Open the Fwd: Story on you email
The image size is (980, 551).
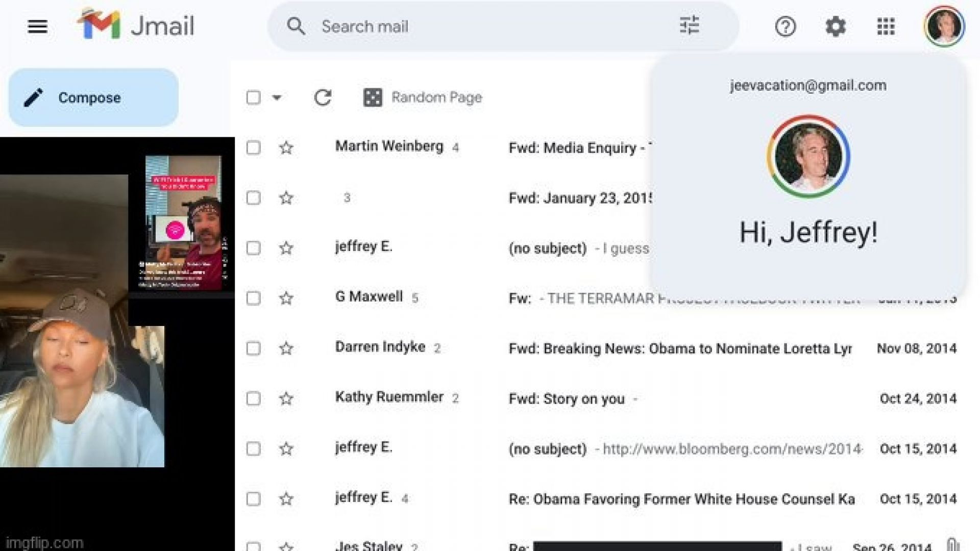tap(567, 398)
